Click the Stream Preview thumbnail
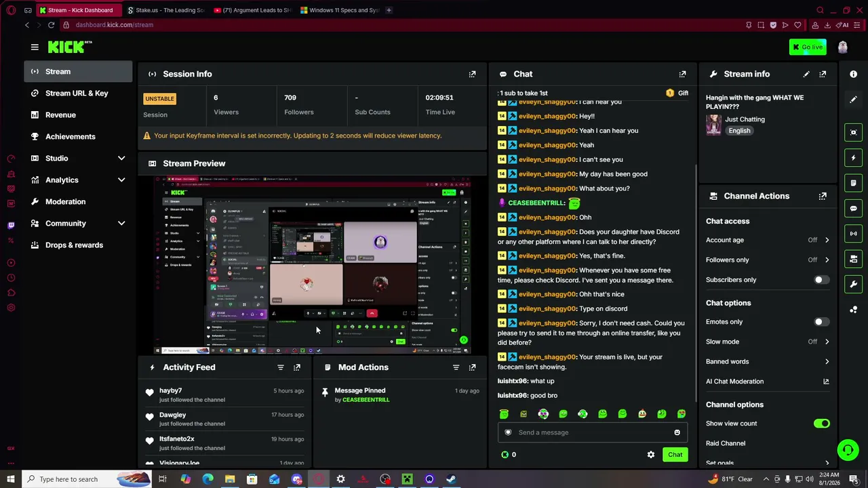The image size is (868, 488). (x=312, y=264)
